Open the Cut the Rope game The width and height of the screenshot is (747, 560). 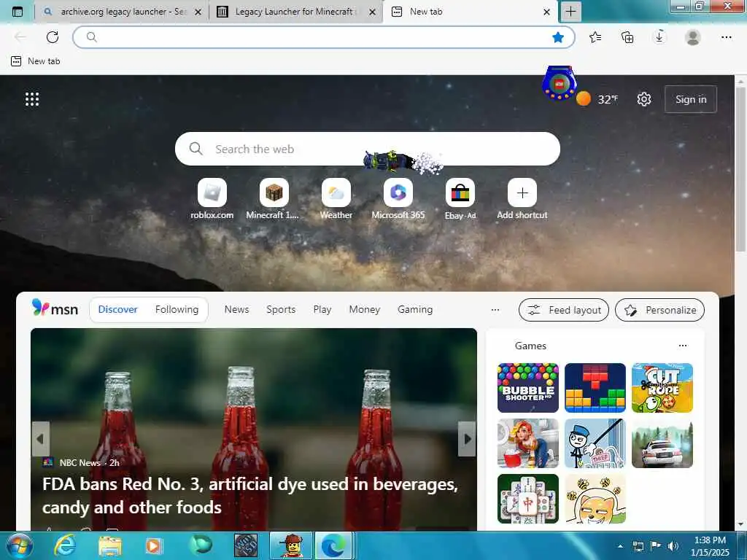pyautogui.click(x=662, y=388)
